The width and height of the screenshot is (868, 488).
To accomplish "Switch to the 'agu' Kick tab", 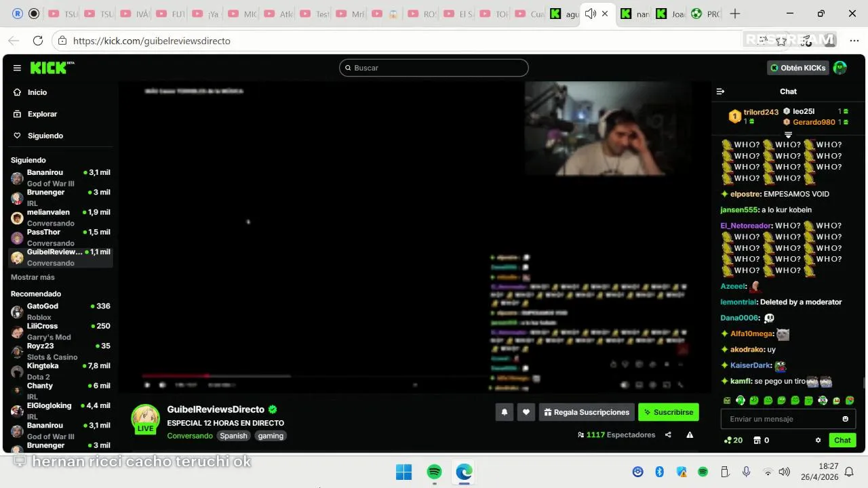I will 564,14.
